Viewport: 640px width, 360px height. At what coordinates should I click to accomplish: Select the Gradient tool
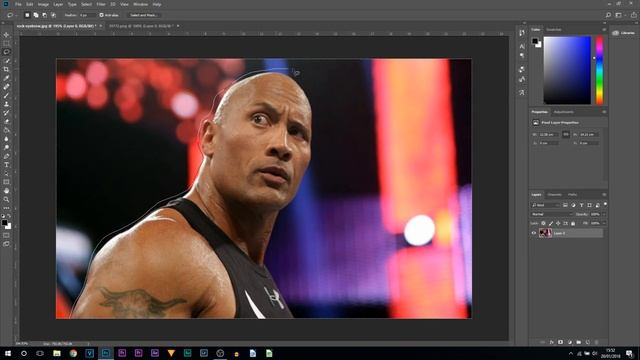[x=6, y=130]
